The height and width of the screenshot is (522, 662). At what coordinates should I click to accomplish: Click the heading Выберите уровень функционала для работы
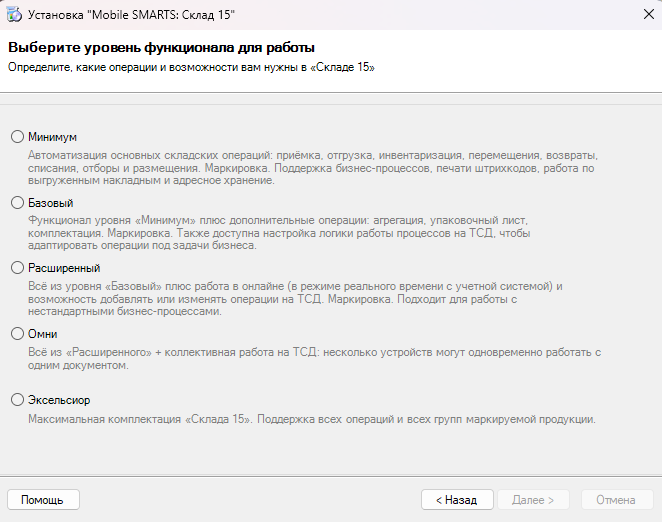coord(161,47)
